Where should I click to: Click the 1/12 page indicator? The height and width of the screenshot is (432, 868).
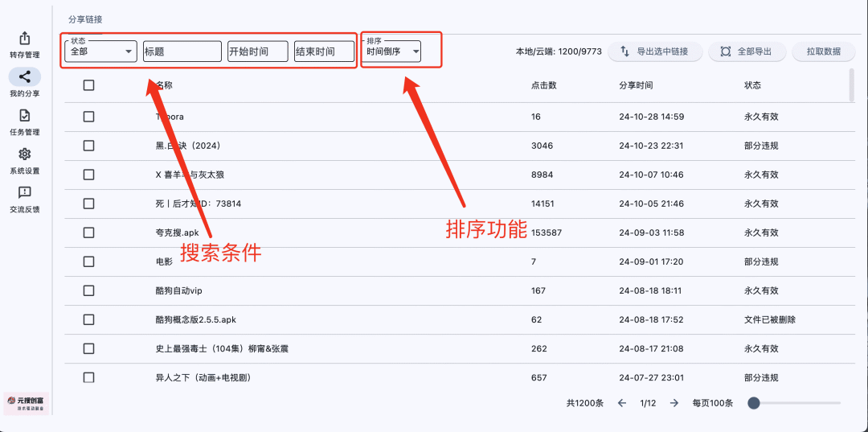tap(648, 403)
